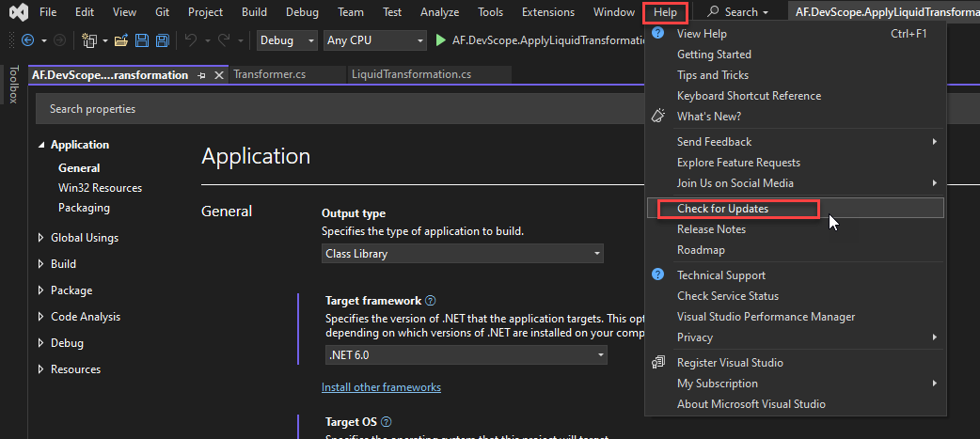Click the Register Visual Studio icon
Viewport: 980px width, 439px height.
658,362
